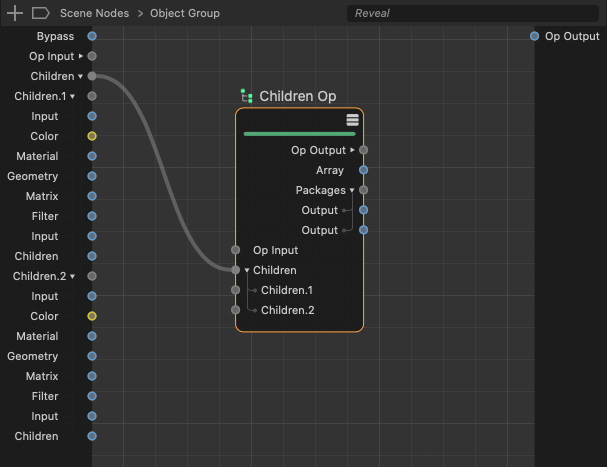Click the Children Op node type icon
The height and width of the screenshot is (467, 607).
coord(246,96)
